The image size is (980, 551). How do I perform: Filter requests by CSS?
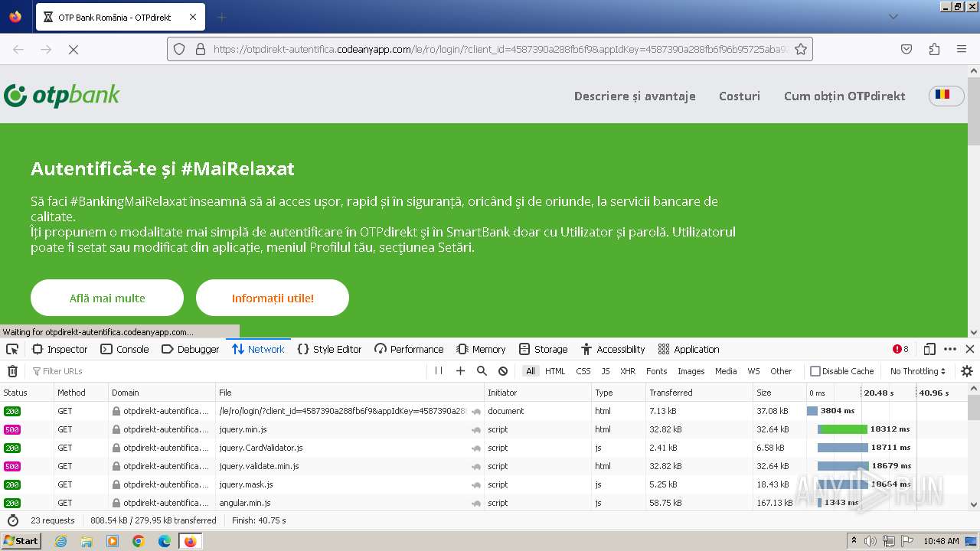pos(583,371)
